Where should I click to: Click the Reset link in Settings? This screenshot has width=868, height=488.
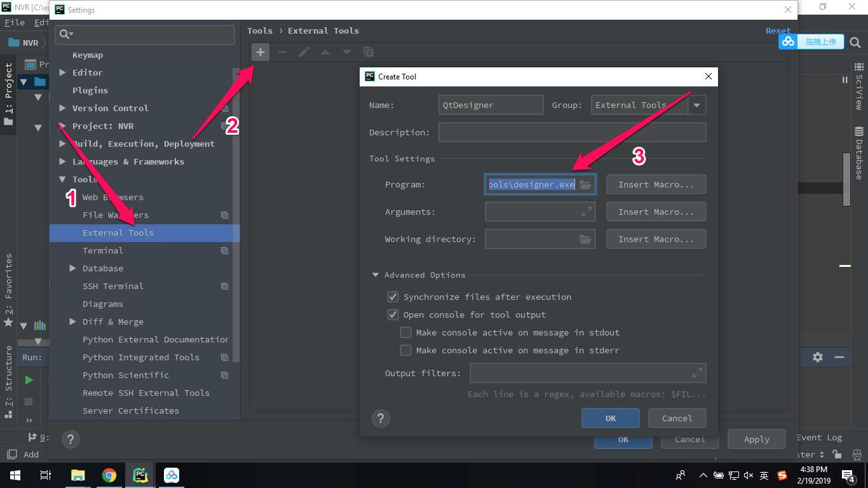tap(778, 30)
